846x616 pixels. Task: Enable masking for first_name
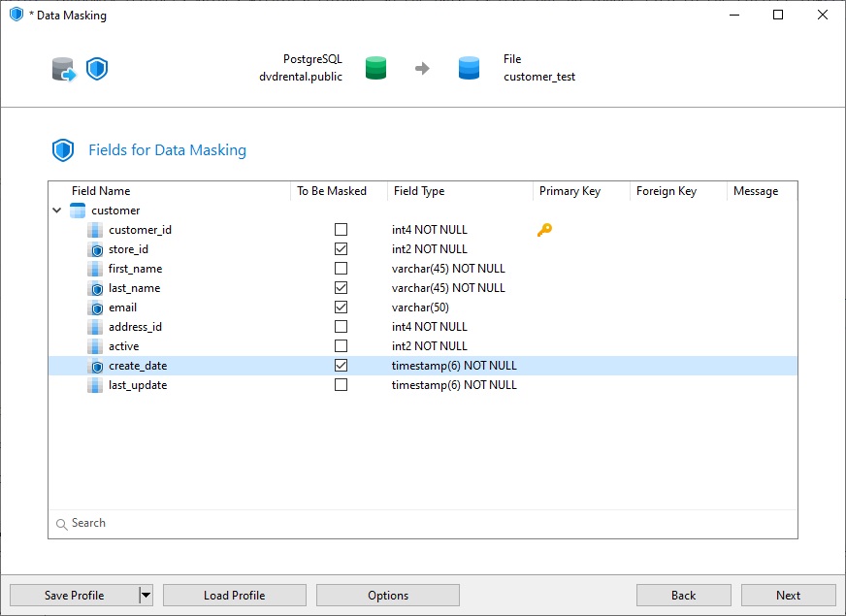point(341,269)
